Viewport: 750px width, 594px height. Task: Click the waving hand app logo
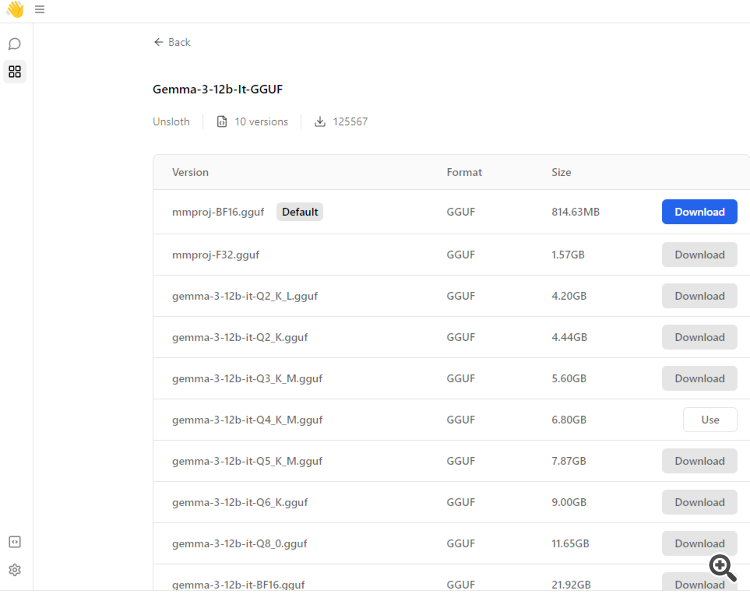15,10
